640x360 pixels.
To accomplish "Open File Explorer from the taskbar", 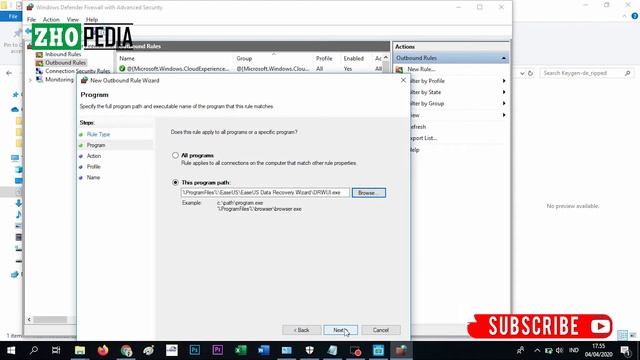I will click(80, 350).
